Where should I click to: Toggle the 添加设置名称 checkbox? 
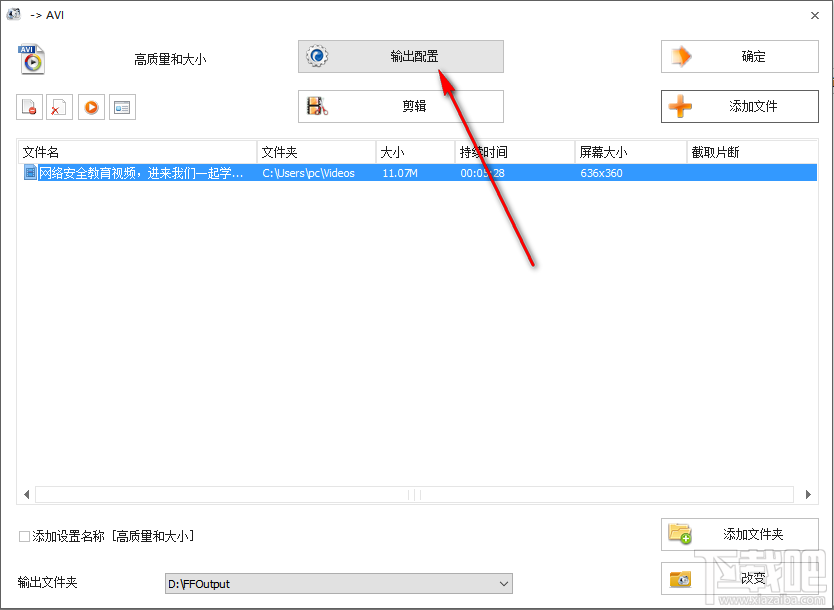click(24, 536)
